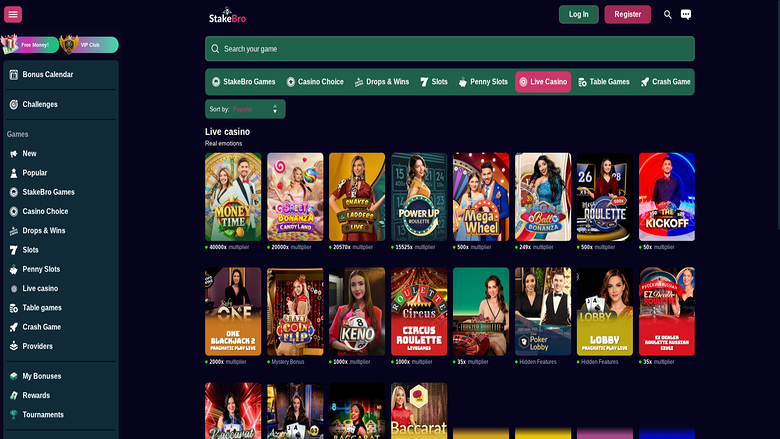
Task: Open Pragmatic Play Live Lobby thumbnail
Action: [605, 312]
